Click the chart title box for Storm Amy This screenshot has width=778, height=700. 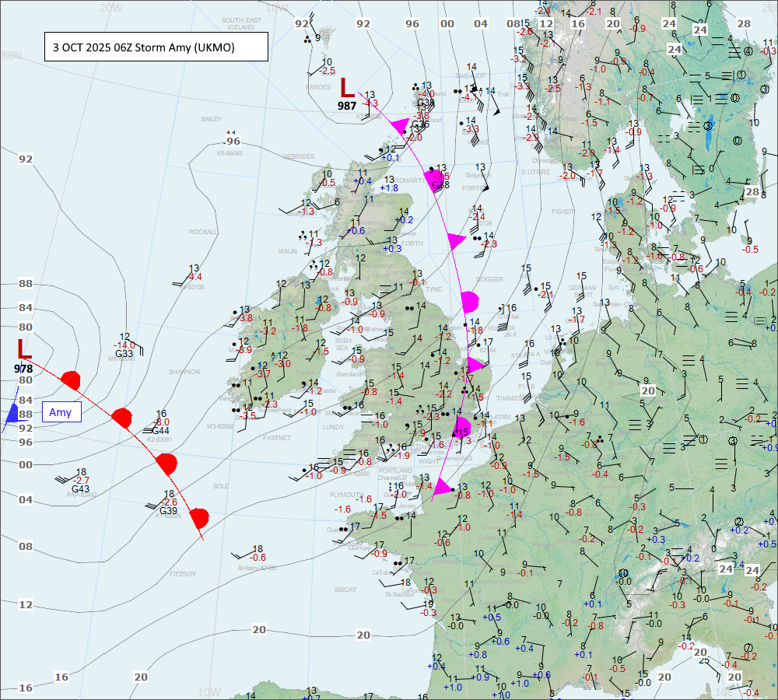pos(156,47)
